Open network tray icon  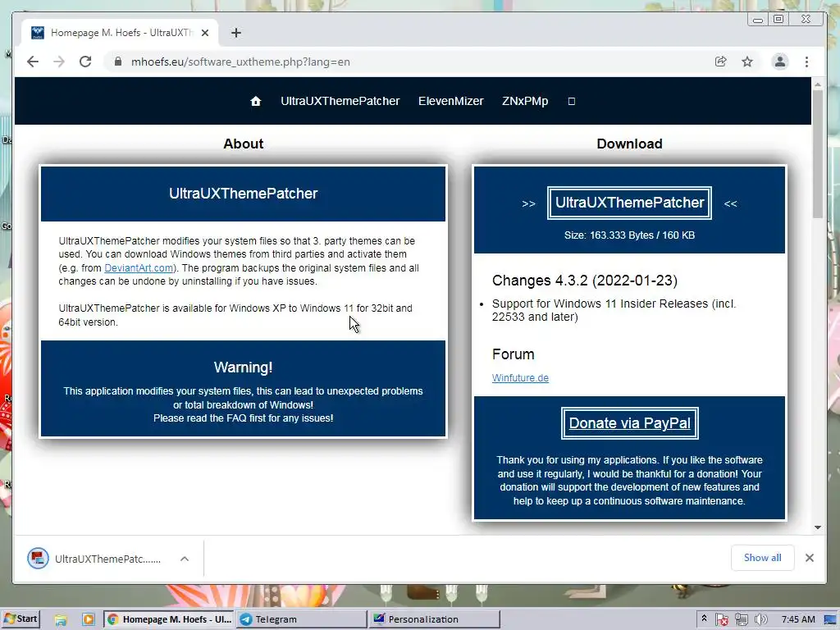(x=742, y=619)
